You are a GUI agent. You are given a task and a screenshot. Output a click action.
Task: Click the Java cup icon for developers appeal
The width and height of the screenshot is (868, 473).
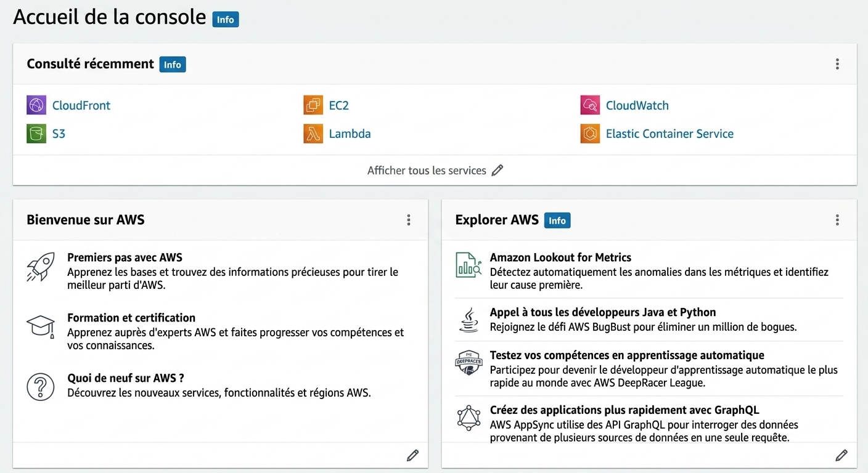click(469, 320)
